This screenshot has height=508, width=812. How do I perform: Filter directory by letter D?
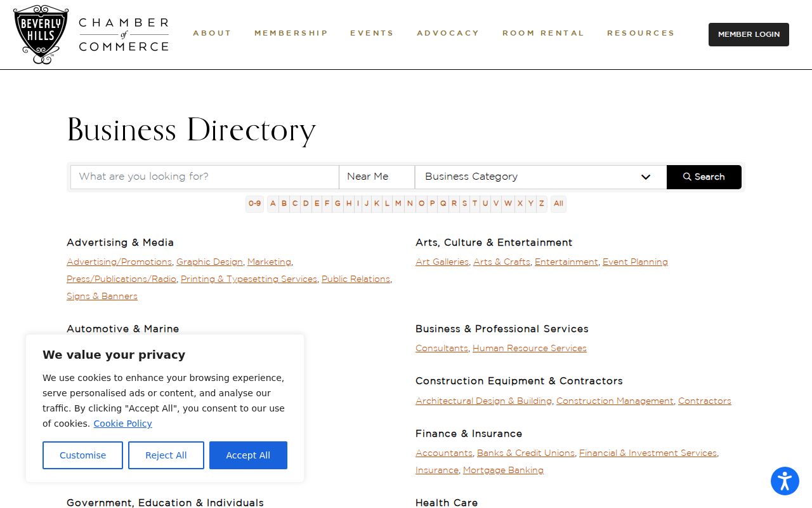tap(306, 204)
